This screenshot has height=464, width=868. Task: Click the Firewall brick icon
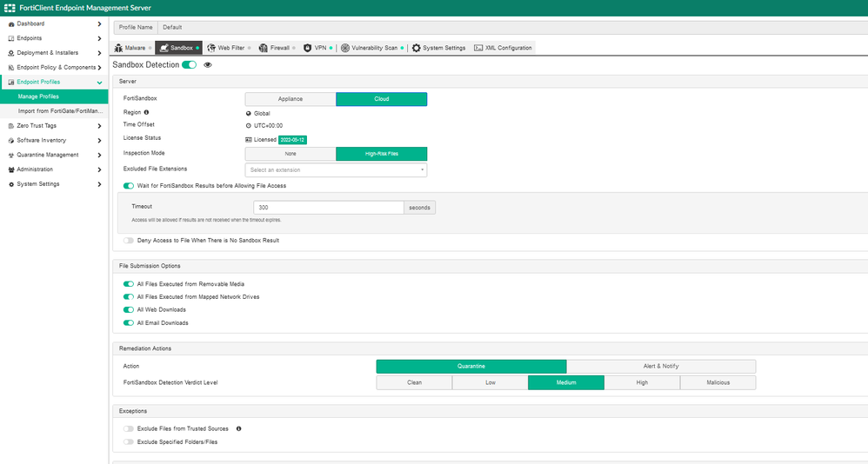pos(264,48)
